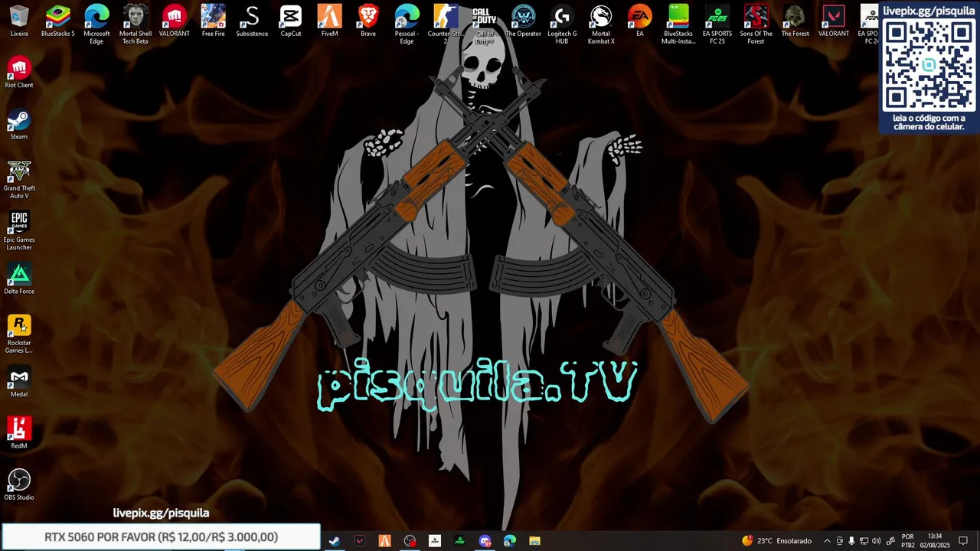Launch BlueStacks 5 from the desktop
The image size is (980, 551).
tap(58, 21)
